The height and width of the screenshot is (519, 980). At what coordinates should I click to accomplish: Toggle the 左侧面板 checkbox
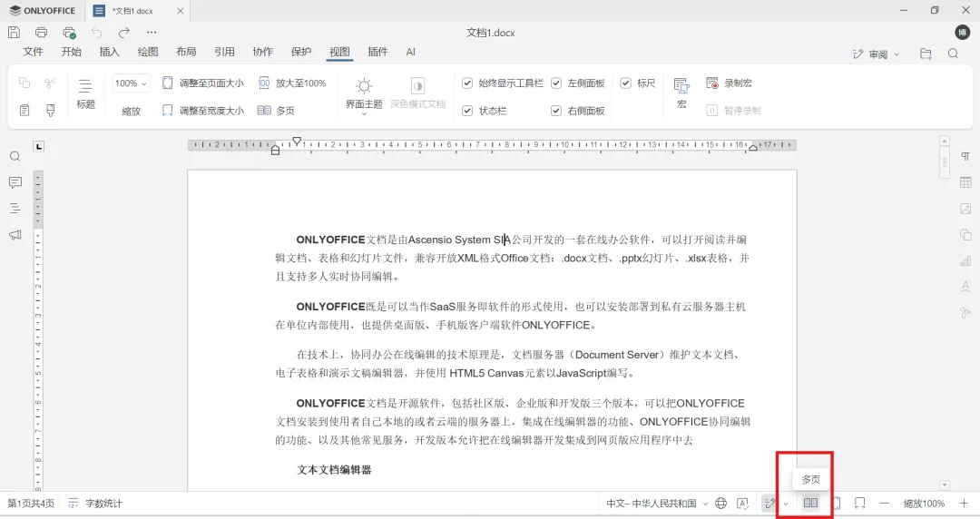click(556, 83)
